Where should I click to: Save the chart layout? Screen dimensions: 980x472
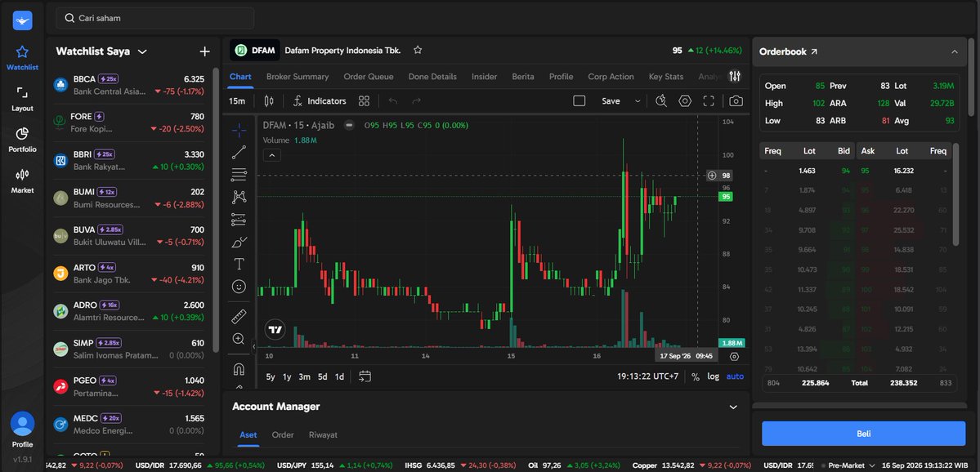(x=611, y=100)
